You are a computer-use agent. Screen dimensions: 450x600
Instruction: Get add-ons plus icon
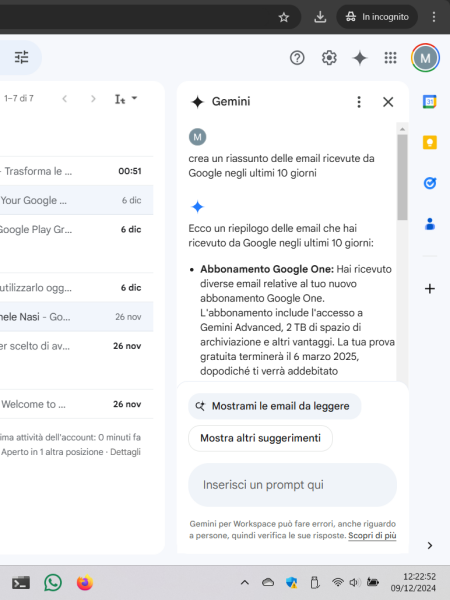(x=430, y=289)
